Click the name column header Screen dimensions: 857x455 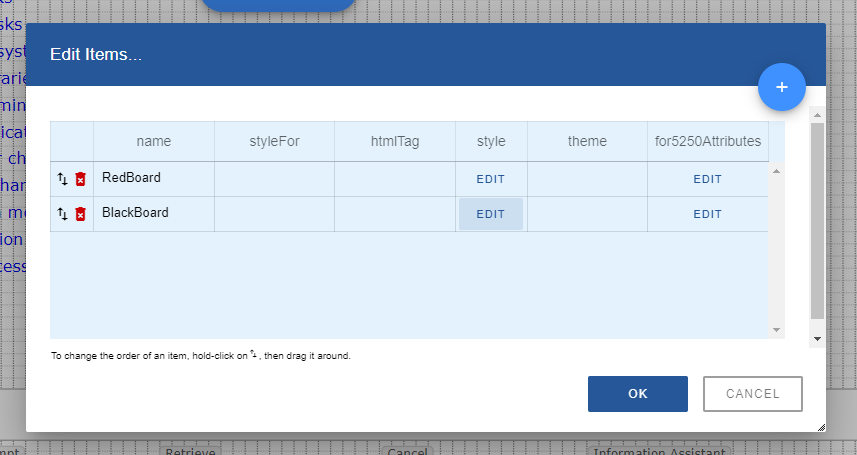tap(154, 141)
